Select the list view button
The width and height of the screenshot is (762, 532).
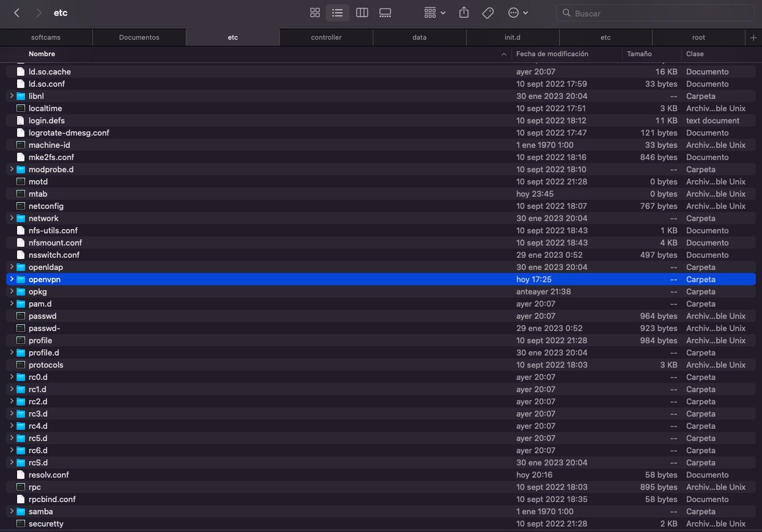tap(337, 13)
